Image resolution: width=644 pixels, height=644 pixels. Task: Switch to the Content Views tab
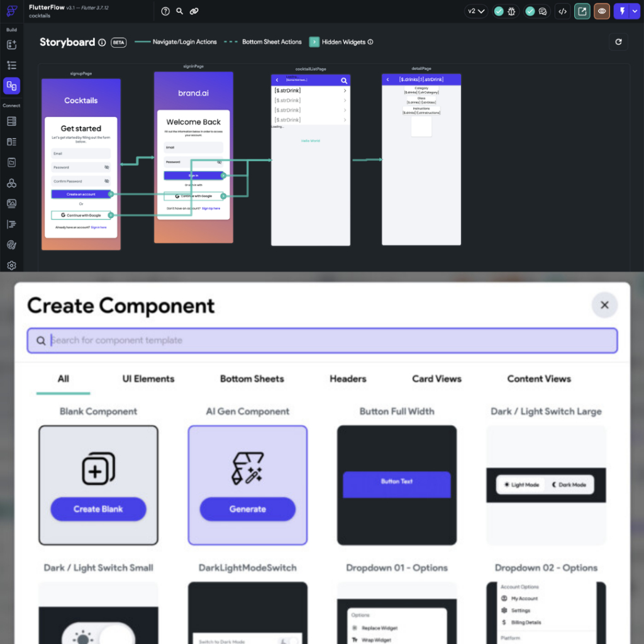pyautogui.click(x=539, y=379)
